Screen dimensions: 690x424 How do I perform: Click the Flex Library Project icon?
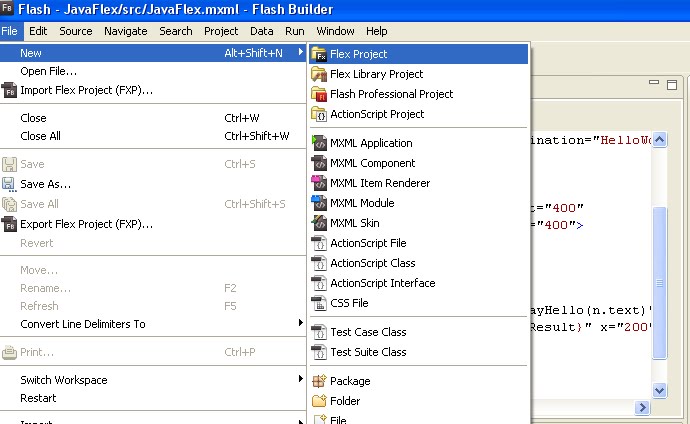click(x=319, y=74)
